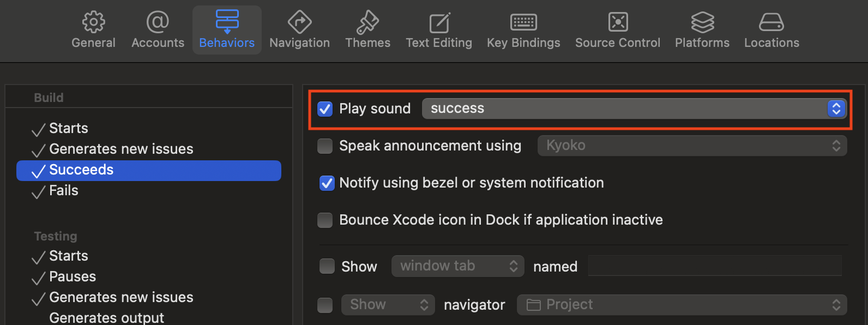The height and width of the screenshot is (325, 868).
Task: Open the Source Control icon
Action: pos(618,22)
